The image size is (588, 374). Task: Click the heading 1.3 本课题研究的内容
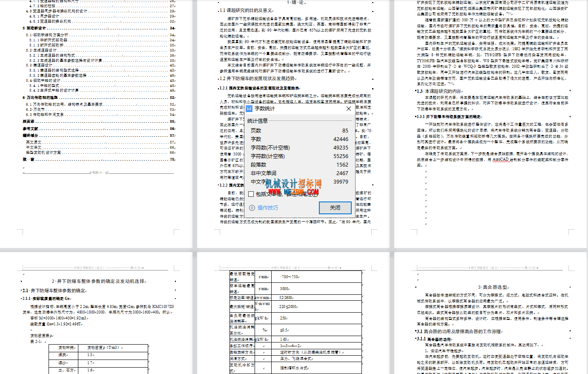[x=439, y=91]
